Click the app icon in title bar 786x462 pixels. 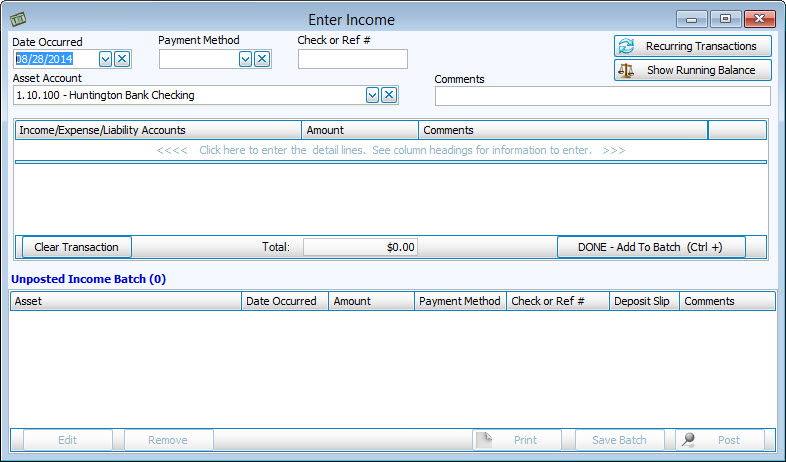pyautogui.click(x=17, y=19)
